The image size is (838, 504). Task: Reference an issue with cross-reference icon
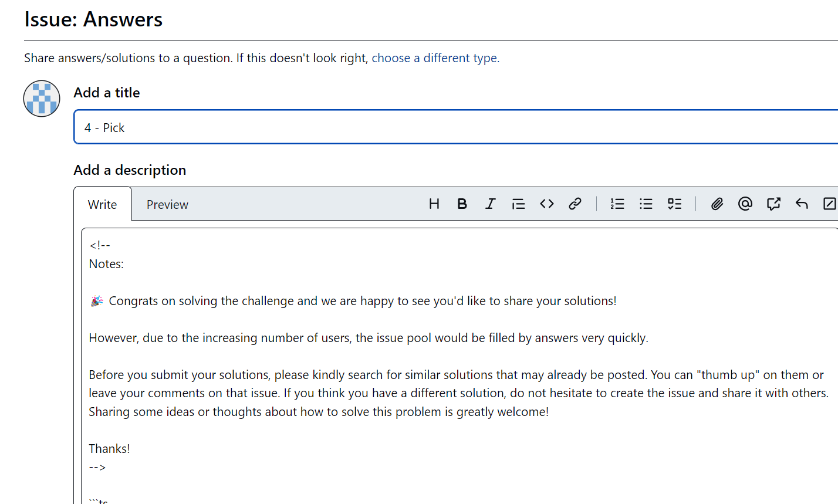click(x=773, y=204)
